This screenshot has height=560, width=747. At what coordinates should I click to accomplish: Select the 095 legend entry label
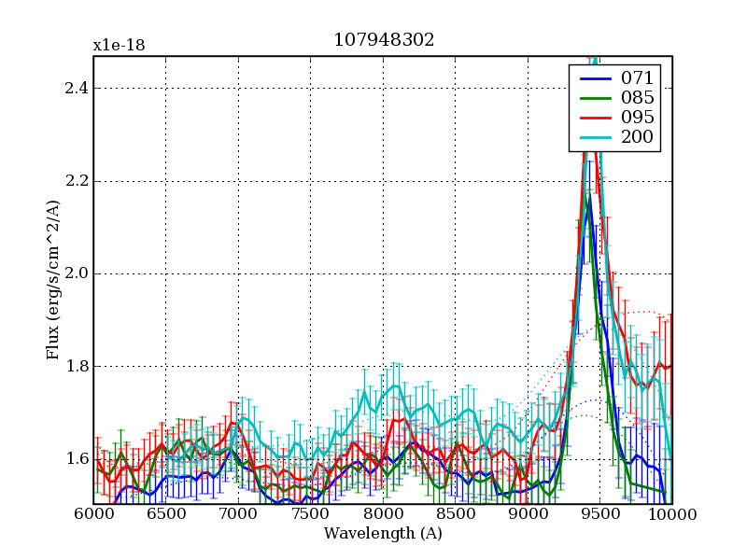[637, 118]
